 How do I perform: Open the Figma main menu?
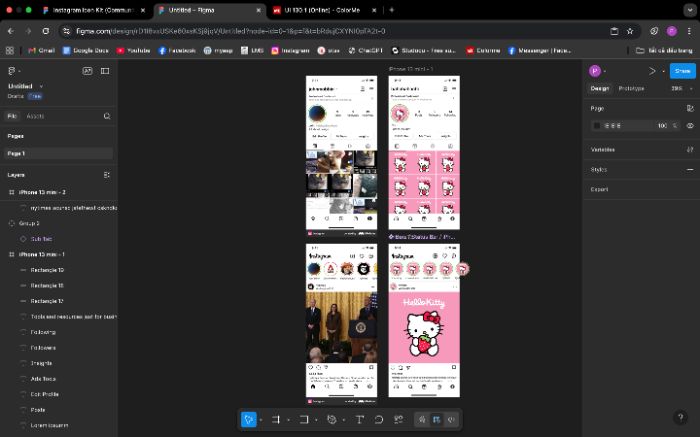[x=14, y=71]
